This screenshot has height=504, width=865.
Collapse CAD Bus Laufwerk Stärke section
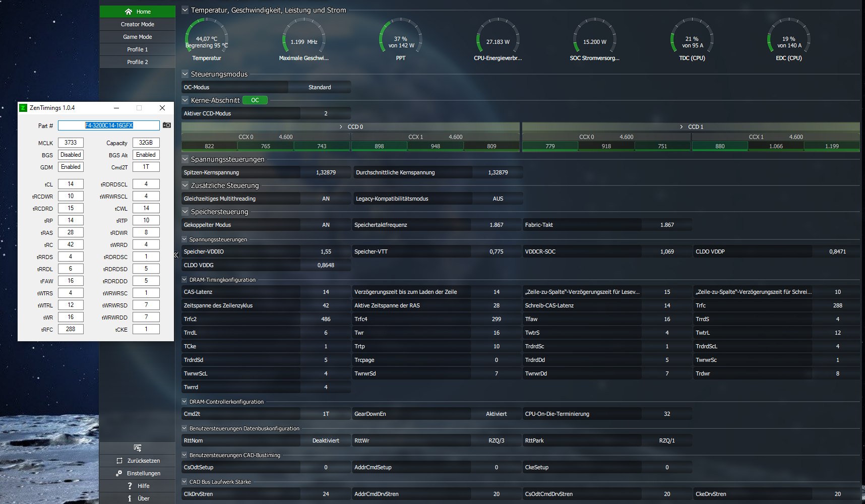pyautogui.click(x=184, y=482)
